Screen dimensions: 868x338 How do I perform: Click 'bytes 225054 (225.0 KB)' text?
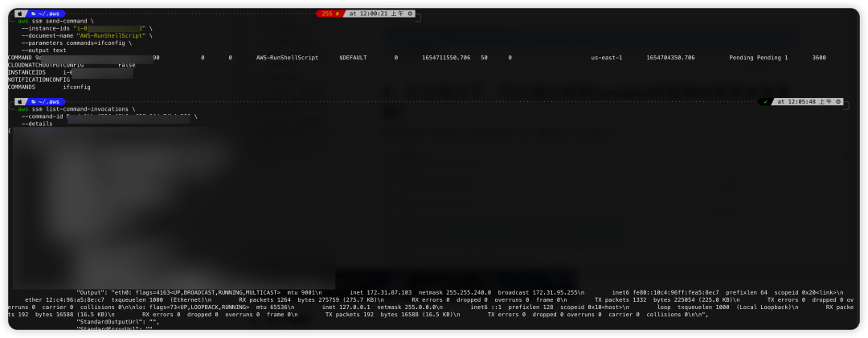click(693, 299)
